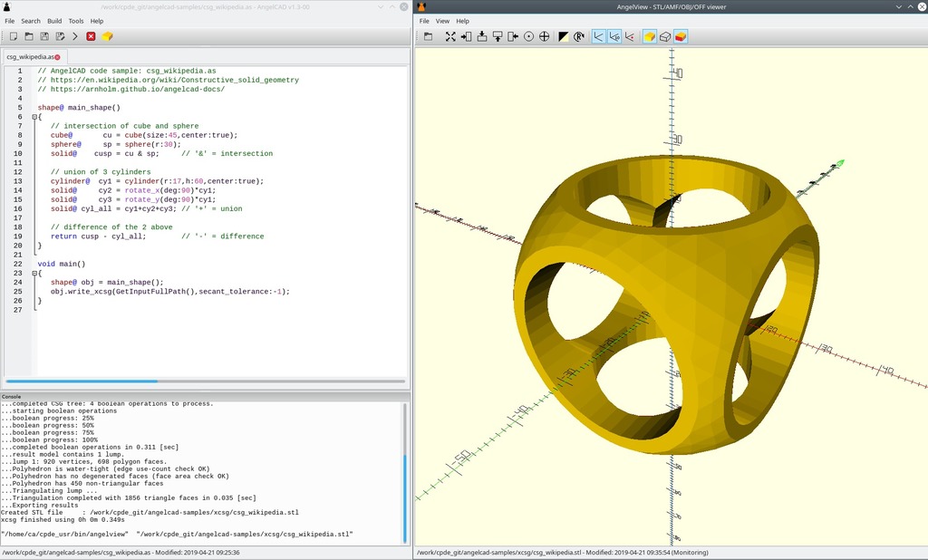Open the Build menu in AngelCAD
The image size is (928, 560).
point(54,20)
